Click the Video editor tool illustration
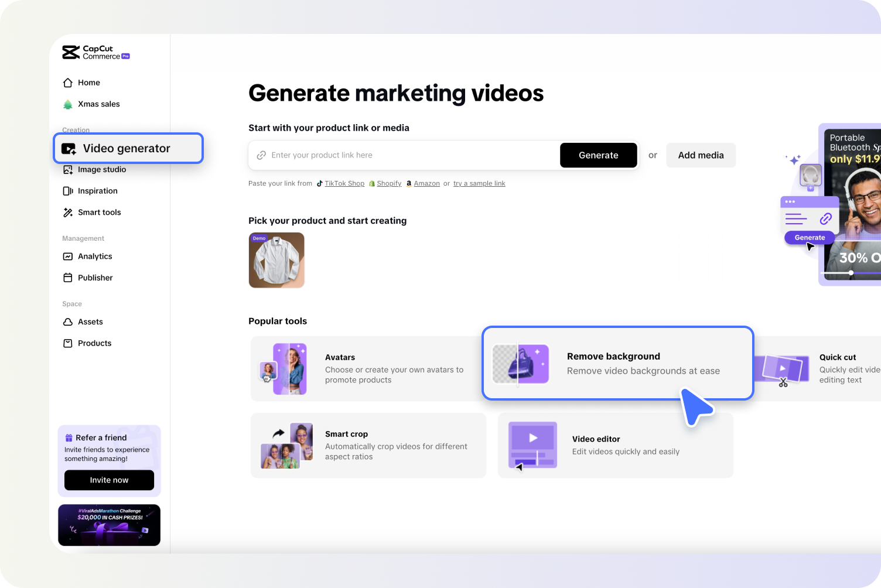 coord(532,446)
